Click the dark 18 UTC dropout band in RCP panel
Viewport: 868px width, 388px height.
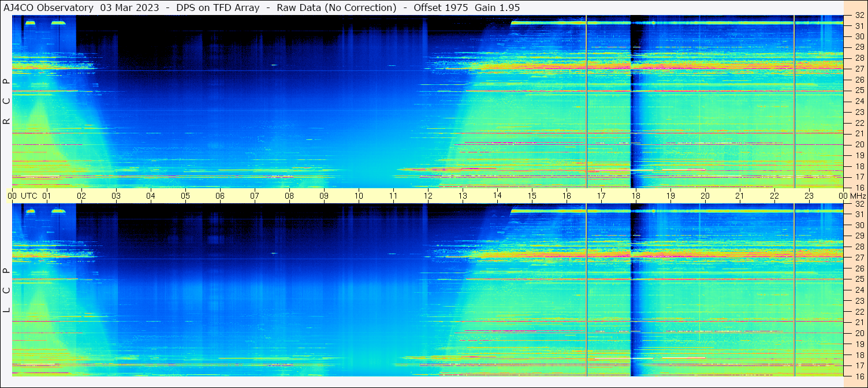click(x=636, y=102)
